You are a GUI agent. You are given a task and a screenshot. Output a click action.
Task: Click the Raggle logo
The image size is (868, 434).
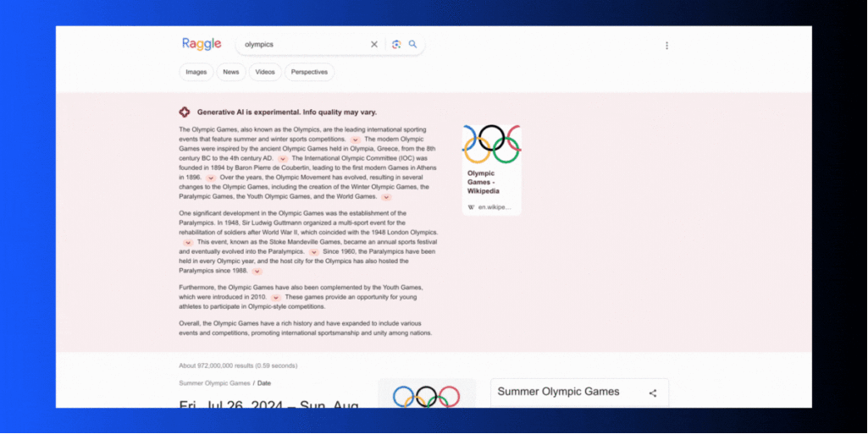[202, 44]
